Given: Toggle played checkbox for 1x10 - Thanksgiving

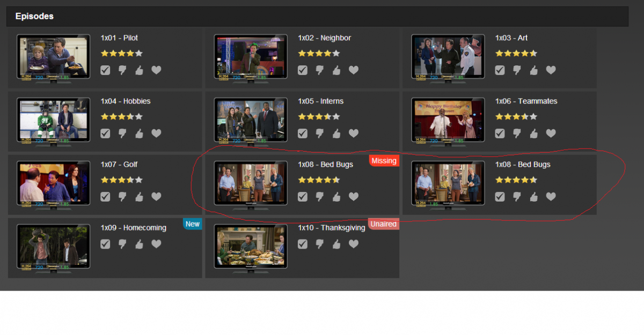Looking at the screenshot, I should click(303, 244).
